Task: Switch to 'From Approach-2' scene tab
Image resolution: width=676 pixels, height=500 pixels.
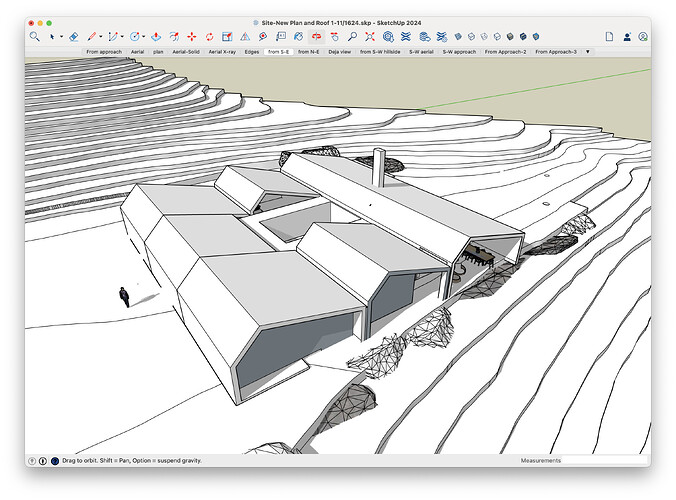Action: [505, 52]
